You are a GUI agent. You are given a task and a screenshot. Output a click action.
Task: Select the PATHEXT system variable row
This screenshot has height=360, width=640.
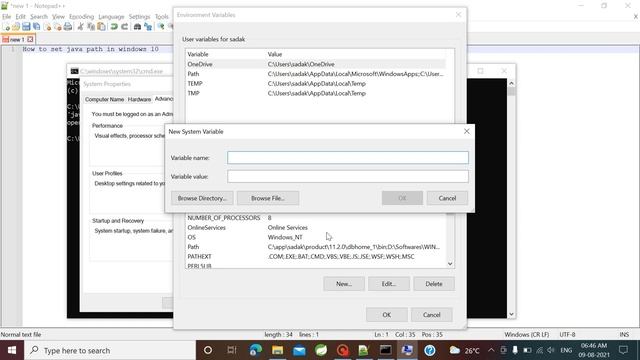point(316,257)
